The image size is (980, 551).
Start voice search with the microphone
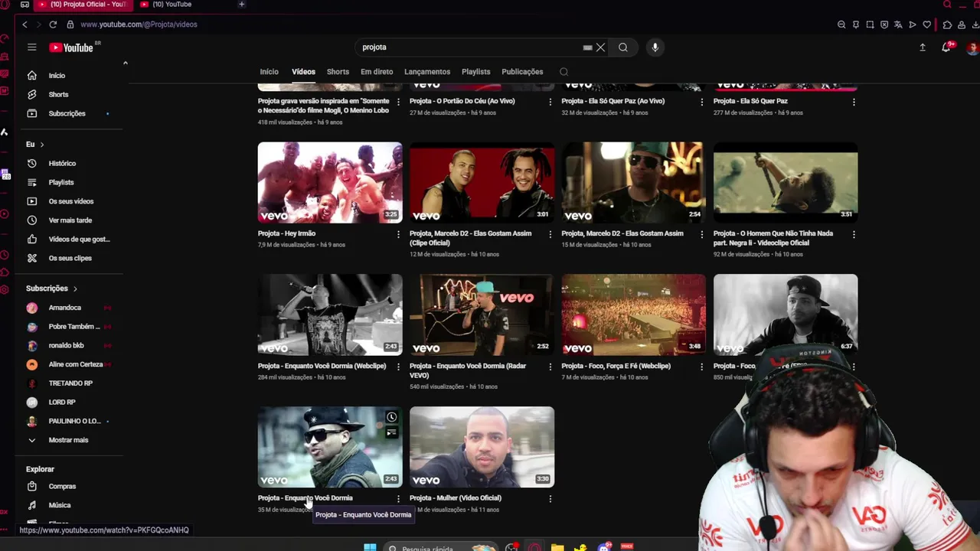(x=655, y=47)
